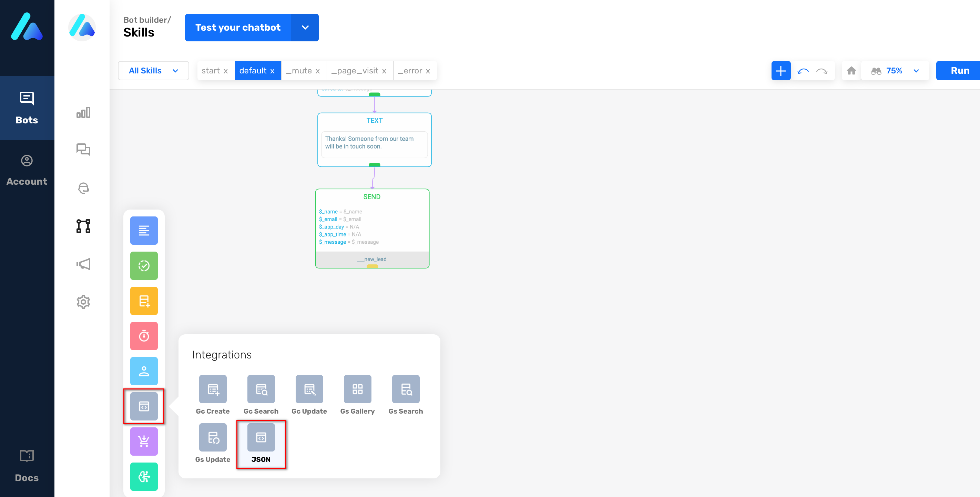Click the Add new element button
The image size is (980, 497).
[780, 70]
